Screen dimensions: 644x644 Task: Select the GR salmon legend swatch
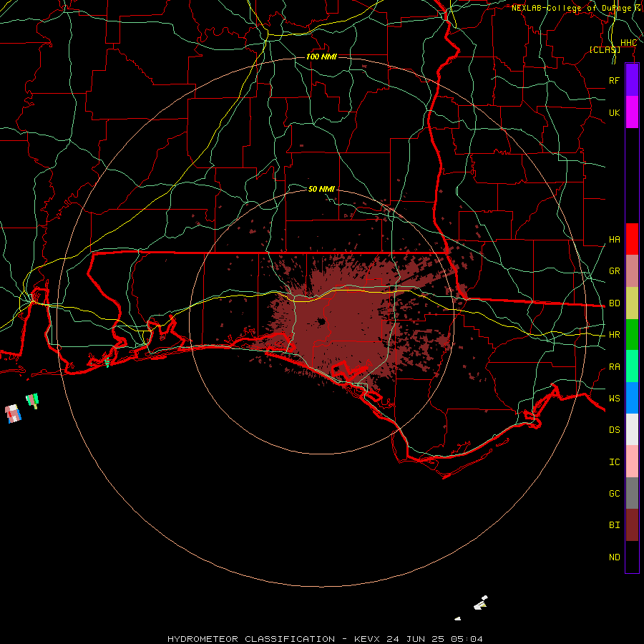pyautogui.click(x=632, y=271)
